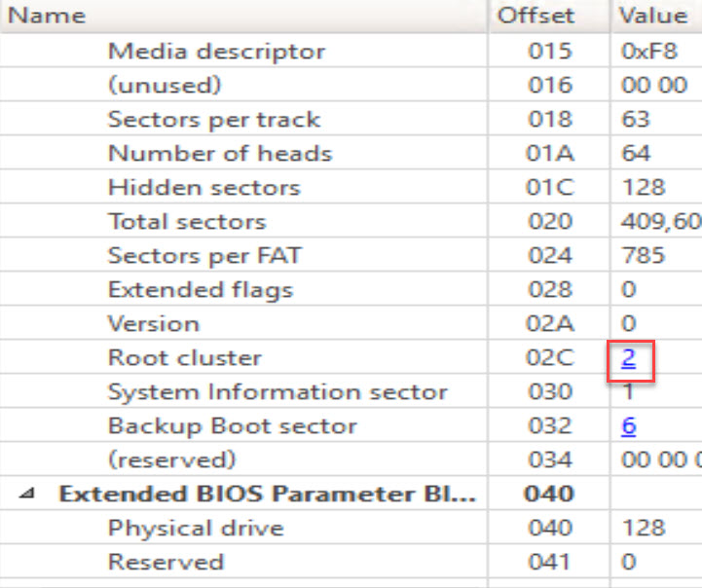Select the System Information sector row
The width and height of the screenshot is (702, 588).
tap(277, 392)
